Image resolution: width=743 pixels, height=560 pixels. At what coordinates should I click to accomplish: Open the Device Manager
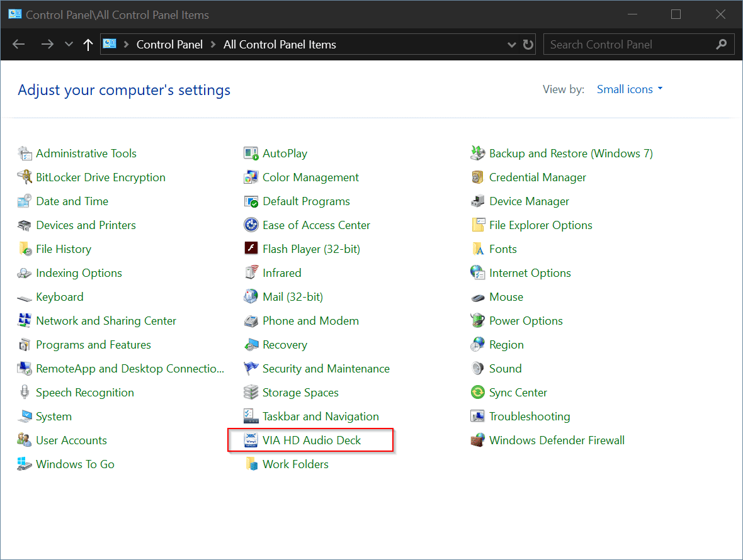[530, 201]
